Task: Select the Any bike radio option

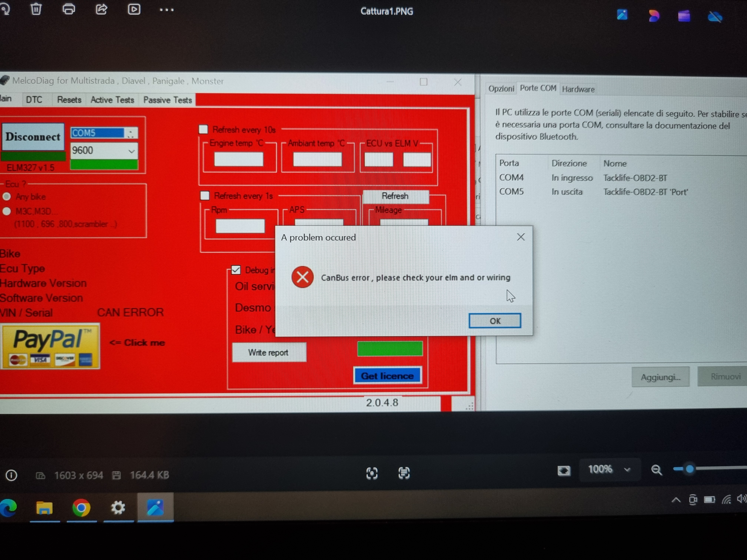Action: [7, 196]
